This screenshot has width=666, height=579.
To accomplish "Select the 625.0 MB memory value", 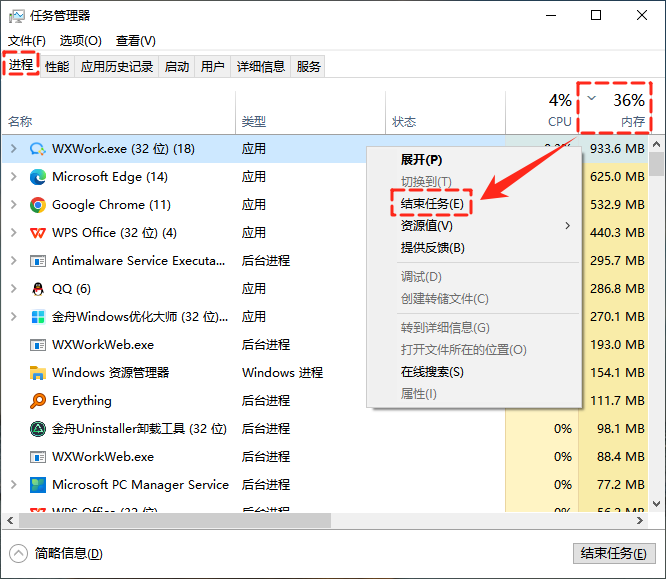I will click(617, 177).
